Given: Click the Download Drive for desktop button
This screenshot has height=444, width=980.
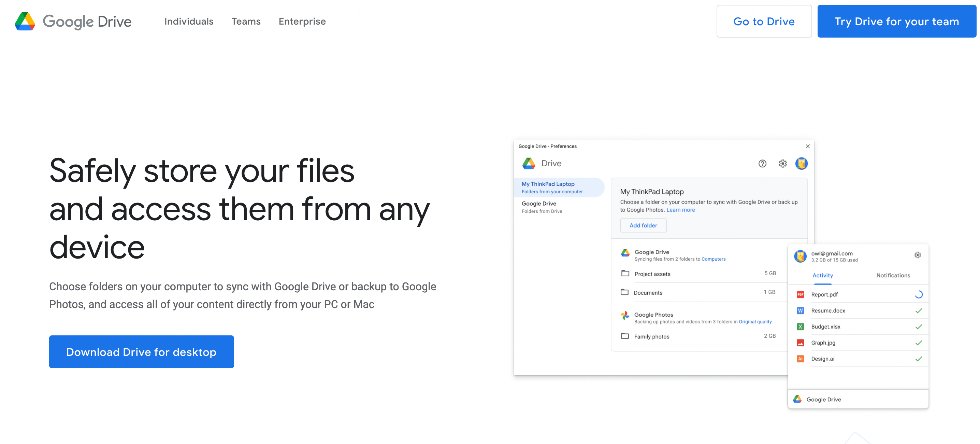Looking at the screenshot, I should click(x=141, y=351).
